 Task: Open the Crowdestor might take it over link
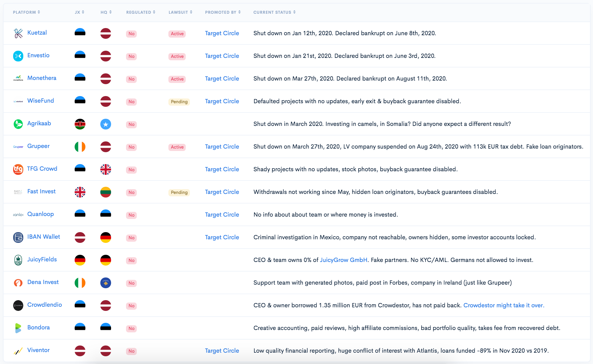tap(504, 305)
